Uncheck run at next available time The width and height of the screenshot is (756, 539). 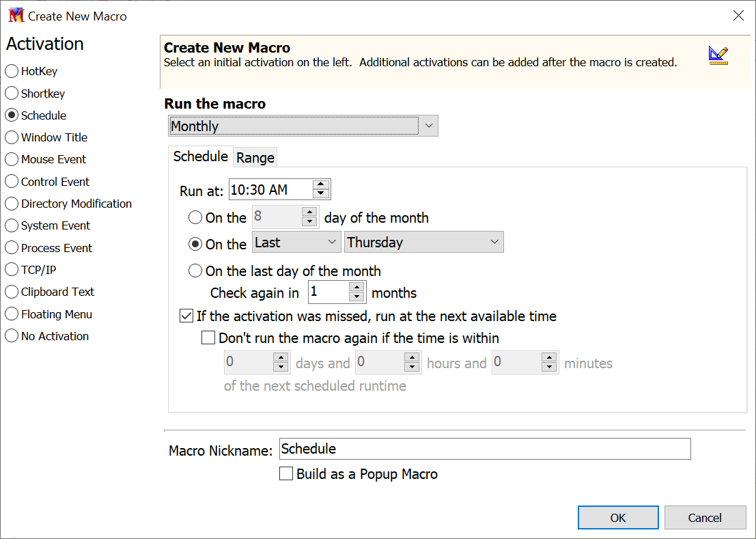click(x=186, y=316)
